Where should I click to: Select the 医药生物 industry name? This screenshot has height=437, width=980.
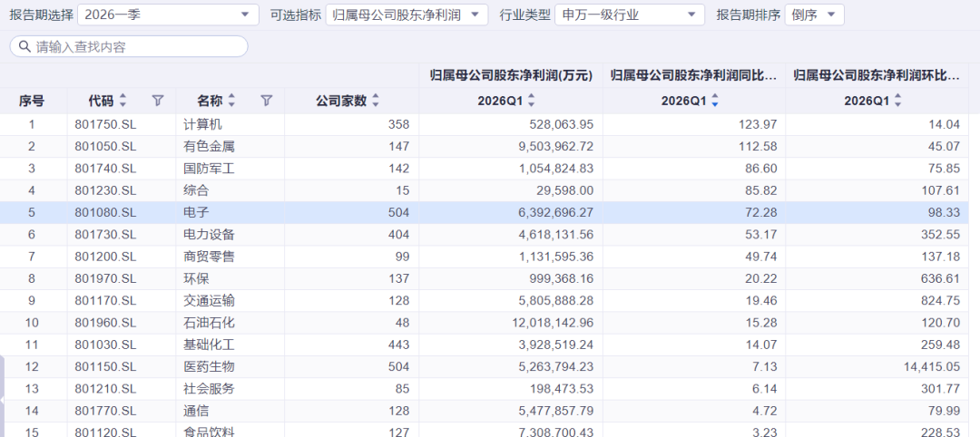[x=209, y=366]
